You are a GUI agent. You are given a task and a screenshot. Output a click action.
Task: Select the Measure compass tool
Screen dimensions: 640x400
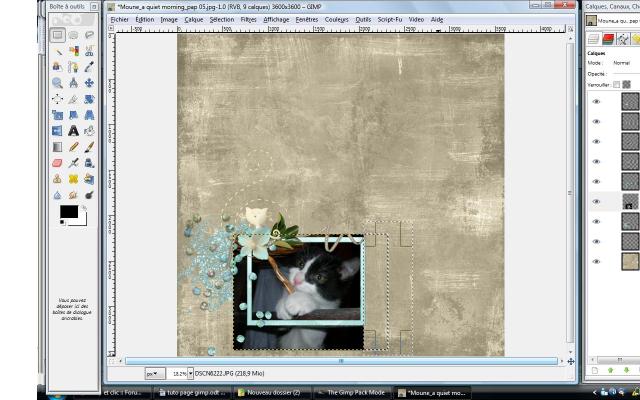(73, 83)
